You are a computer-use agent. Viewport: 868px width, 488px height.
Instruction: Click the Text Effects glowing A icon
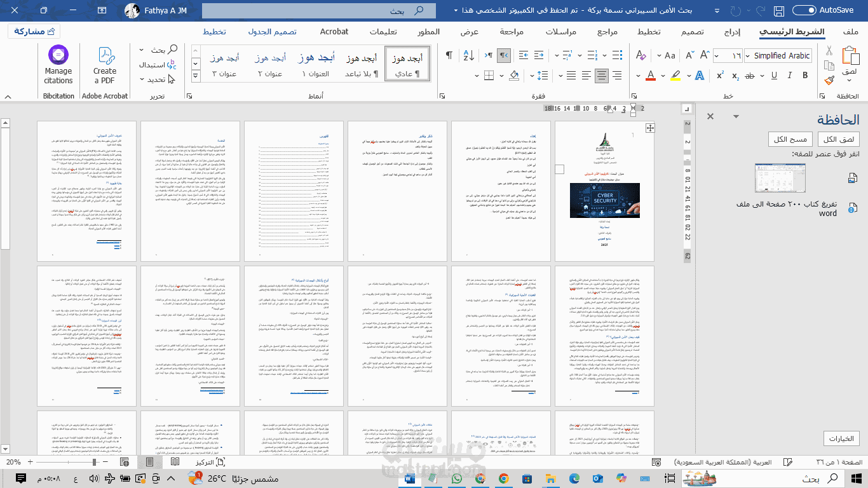pyautogui.click(x=699, y=75)
